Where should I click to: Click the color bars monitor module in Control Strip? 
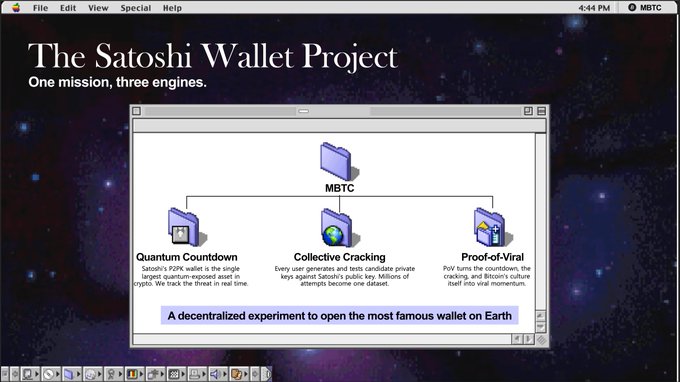[132, 374]
